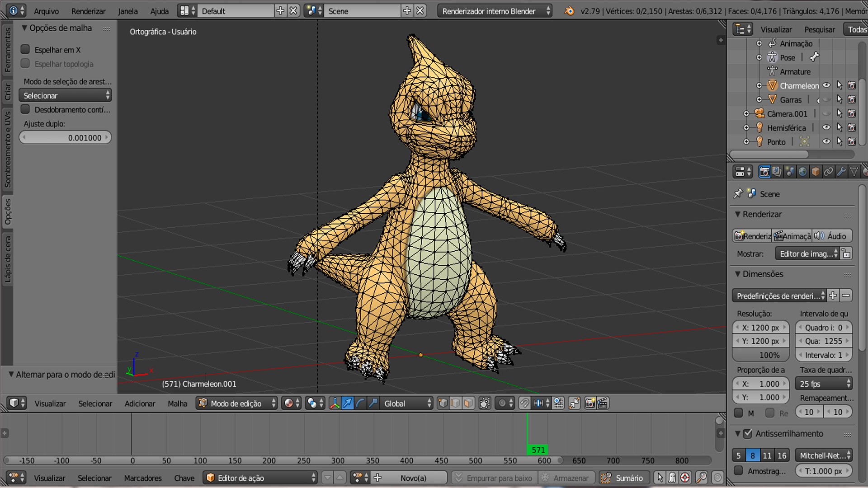Pin the Scene properties context
Image resolution: width=868 pixels, height=488 pixels.
pos(738,193)
